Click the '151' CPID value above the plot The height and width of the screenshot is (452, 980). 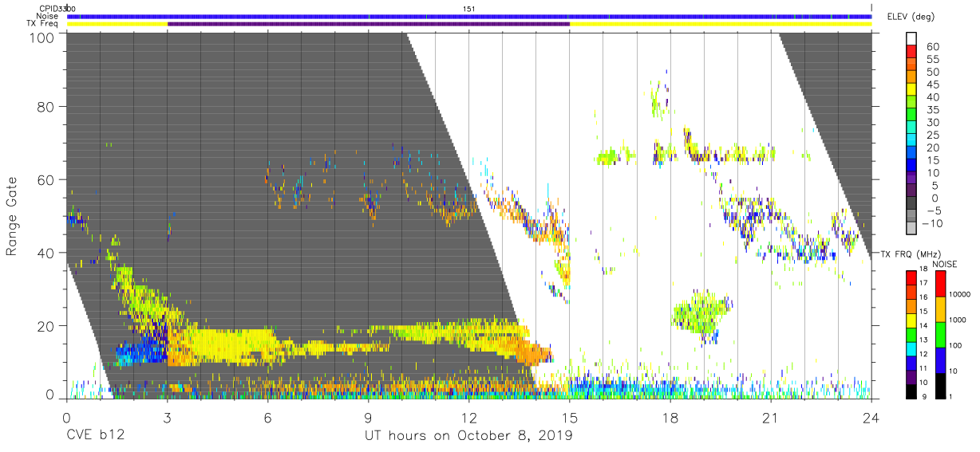pyautogui.click(x=469, y=8)
